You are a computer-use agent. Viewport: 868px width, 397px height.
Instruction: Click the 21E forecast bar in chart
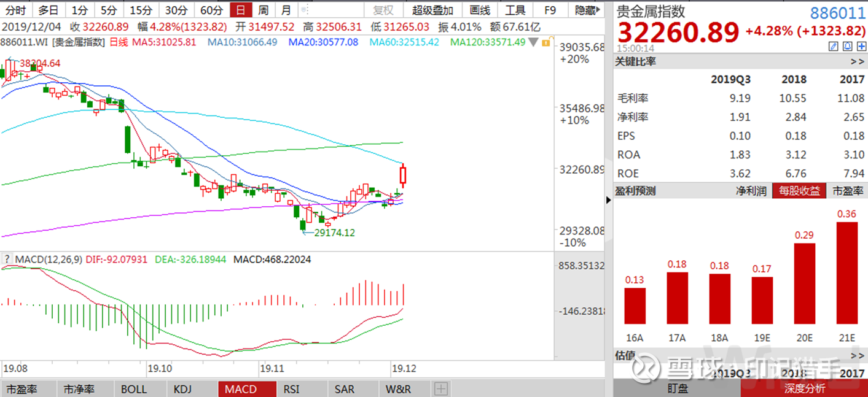(x=847, y=272)
